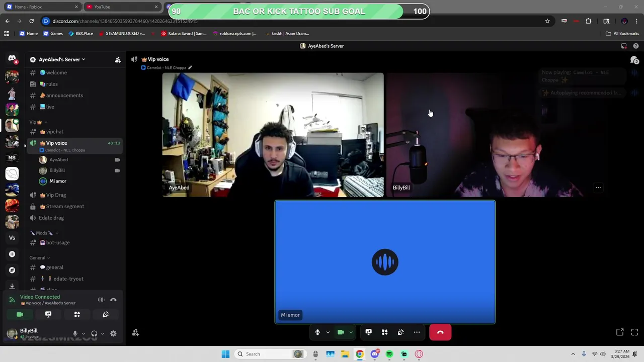
Task: Click the noise suppression waveform icon in voice panel
Action: point(101,300)
